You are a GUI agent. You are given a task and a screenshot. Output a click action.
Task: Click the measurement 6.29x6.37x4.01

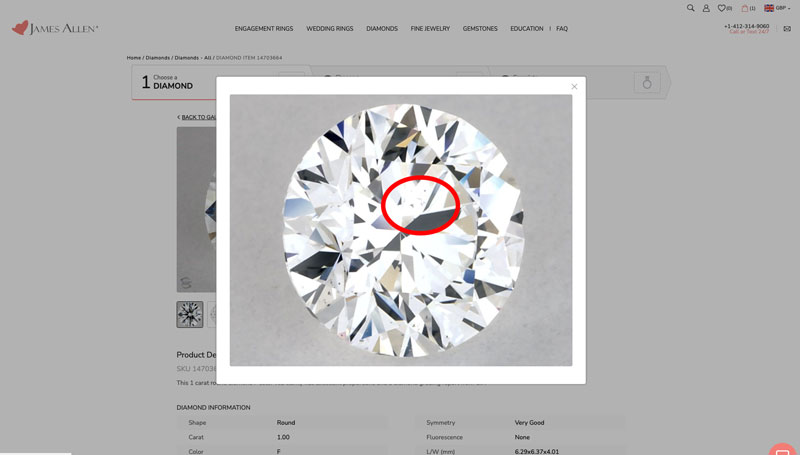pos(536,452)
